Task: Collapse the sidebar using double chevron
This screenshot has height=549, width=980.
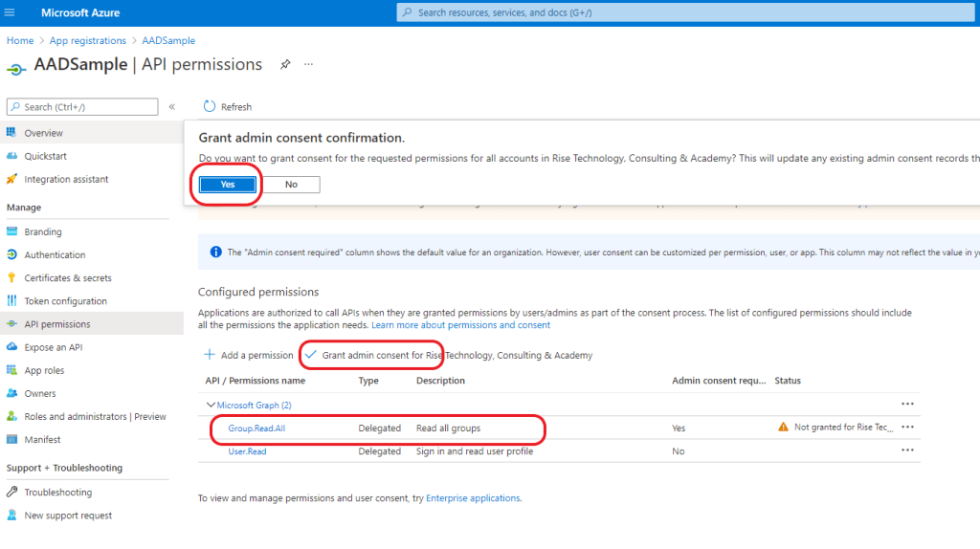Action: [x=172, y=107]
